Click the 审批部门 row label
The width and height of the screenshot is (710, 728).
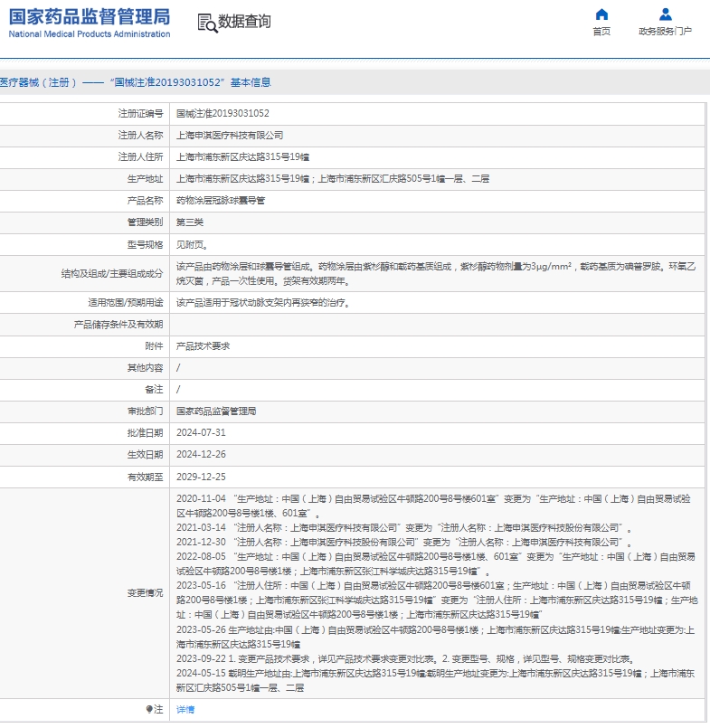pyautogui.click(x=146, y=411)
